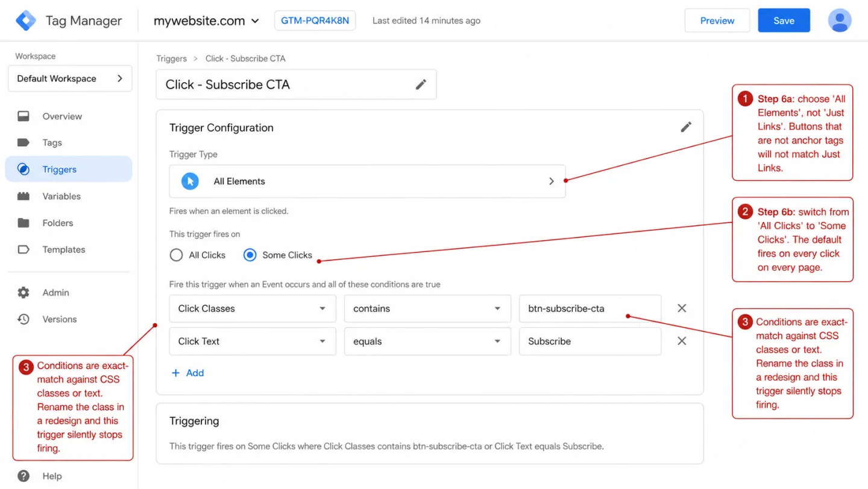
Task: Click the Preview button
Action: point(717,21)
